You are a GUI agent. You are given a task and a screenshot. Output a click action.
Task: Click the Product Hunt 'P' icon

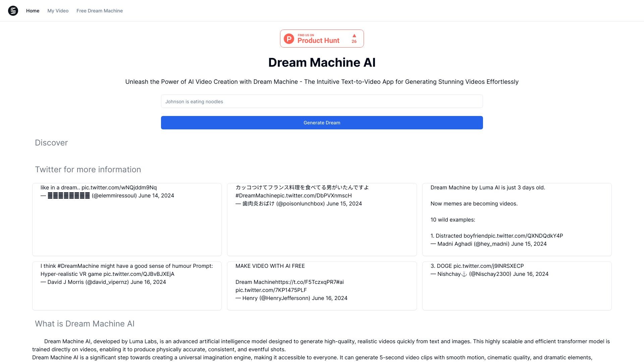tap(289, 39)
